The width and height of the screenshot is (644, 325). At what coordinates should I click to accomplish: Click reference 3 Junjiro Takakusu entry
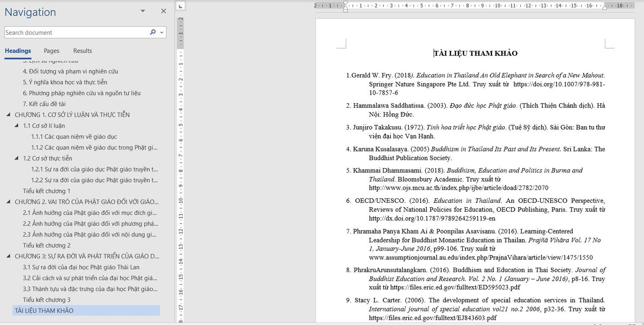coord(475,132)
